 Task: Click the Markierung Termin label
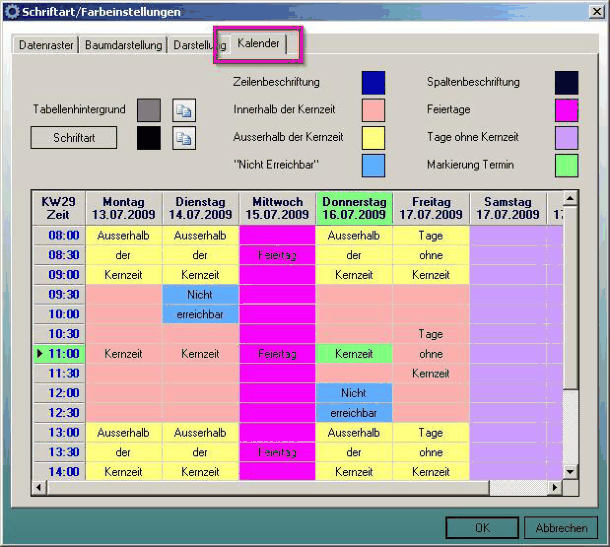coord(470,165)
